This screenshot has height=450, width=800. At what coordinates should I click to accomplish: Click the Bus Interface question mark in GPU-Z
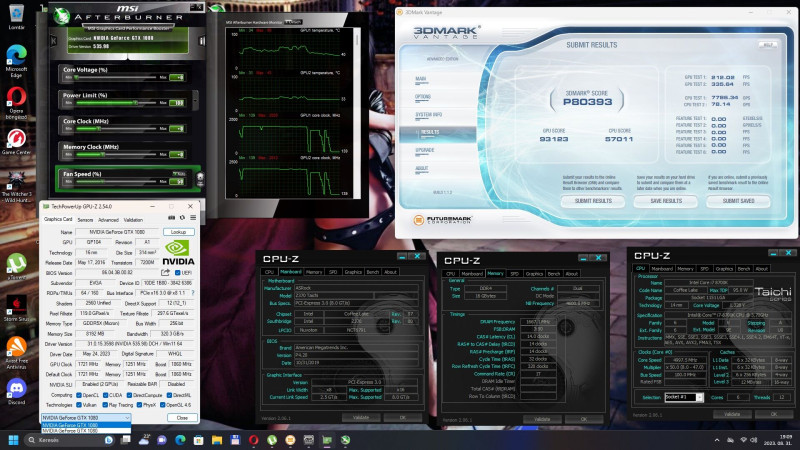pyautogui.click(x=193, y=293)
